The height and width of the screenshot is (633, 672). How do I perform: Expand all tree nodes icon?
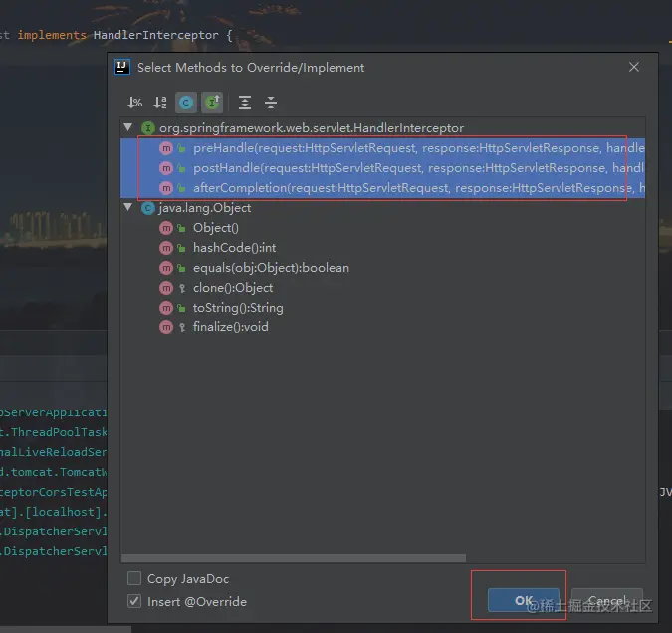tap(245, 103)
